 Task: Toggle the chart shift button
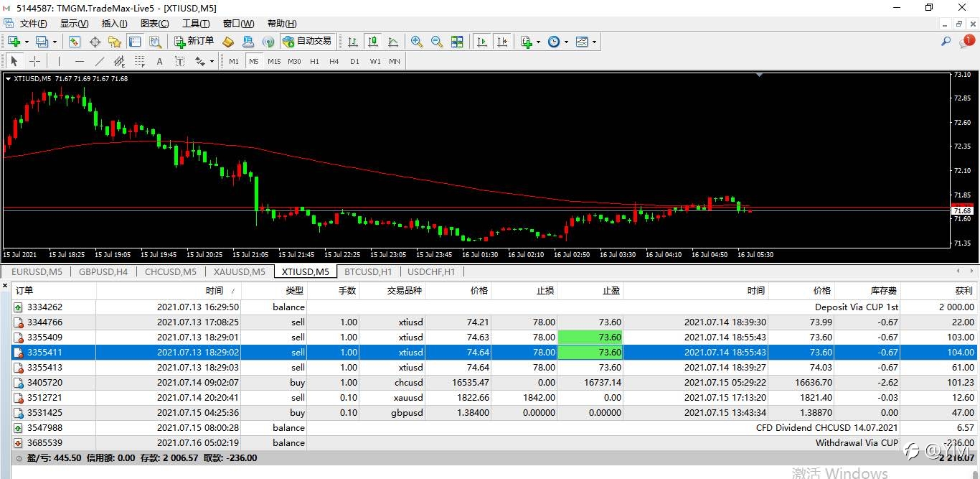502,42
